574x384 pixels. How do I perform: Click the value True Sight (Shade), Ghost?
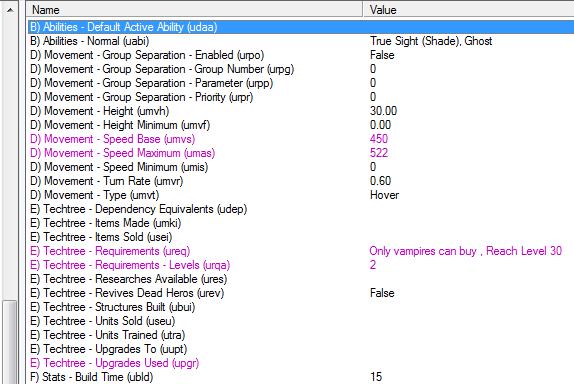[x=431, y=41]
